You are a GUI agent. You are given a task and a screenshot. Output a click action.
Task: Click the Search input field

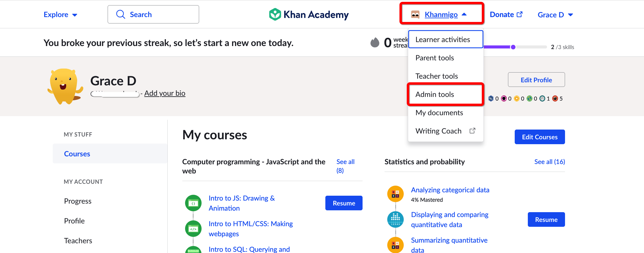[x=153, y=14]
